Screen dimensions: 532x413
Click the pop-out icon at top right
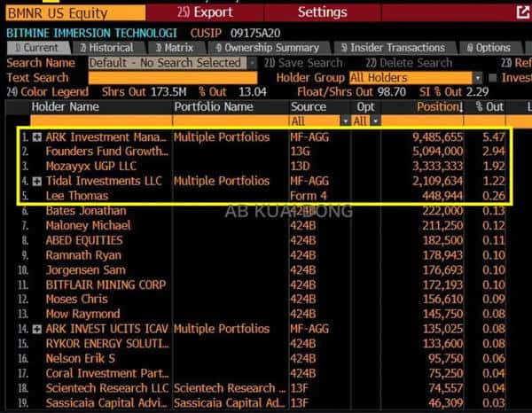click(522, 12)
